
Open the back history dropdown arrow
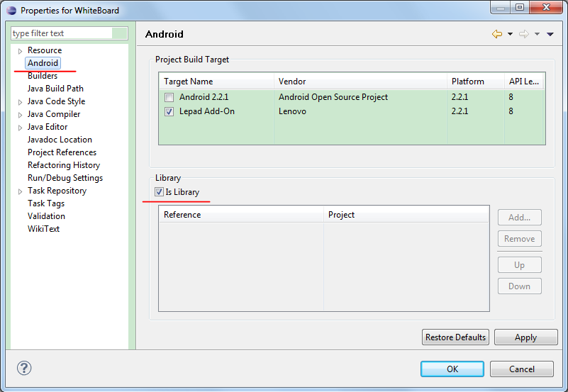click(510, 34)
